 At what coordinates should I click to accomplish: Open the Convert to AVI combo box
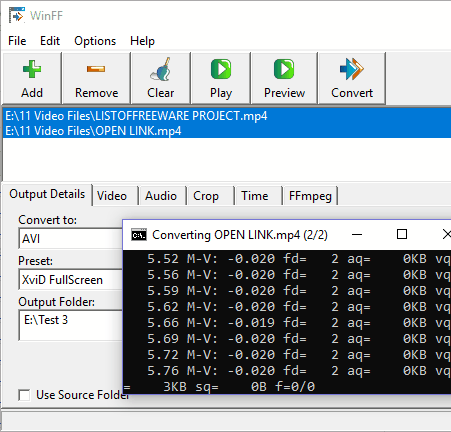[71, 239]
